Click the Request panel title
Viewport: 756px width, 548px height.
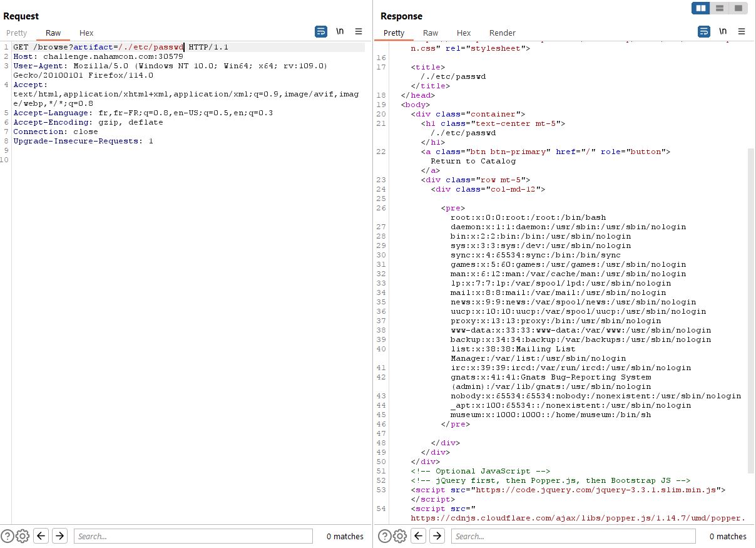coord(21,16)
